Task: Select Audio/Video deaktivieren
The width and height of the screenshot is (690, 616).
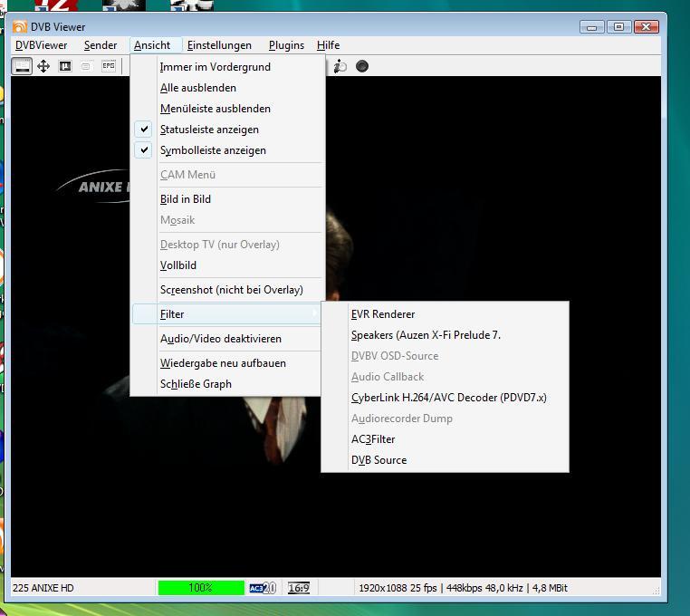Action: tap(225, 339)
